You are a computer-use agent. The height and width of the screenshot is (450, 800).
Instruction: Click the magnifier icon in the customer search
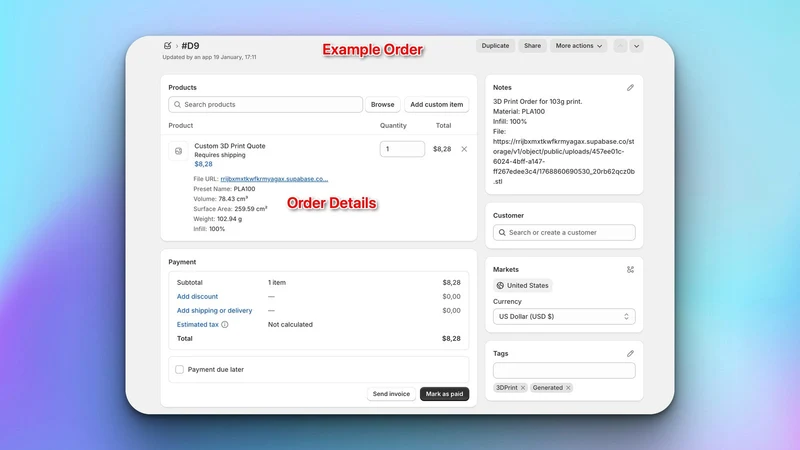pos(502,233)
